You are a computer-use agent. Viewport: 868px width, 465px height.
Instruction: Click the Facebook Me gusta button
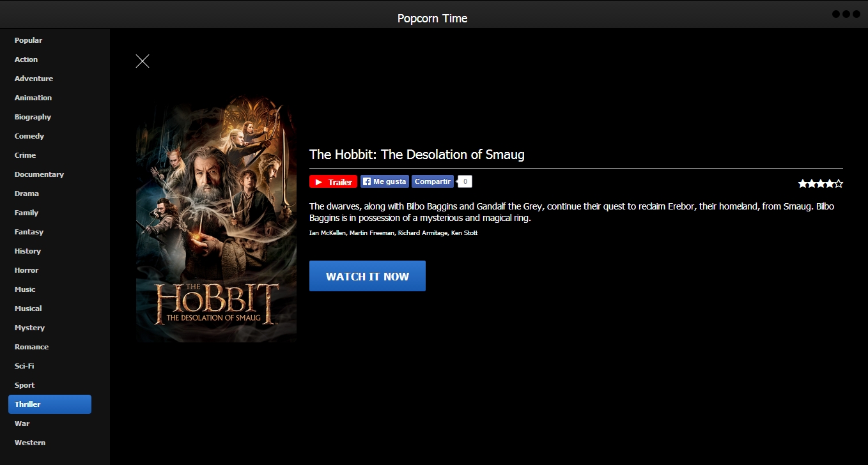coord(384,181)
